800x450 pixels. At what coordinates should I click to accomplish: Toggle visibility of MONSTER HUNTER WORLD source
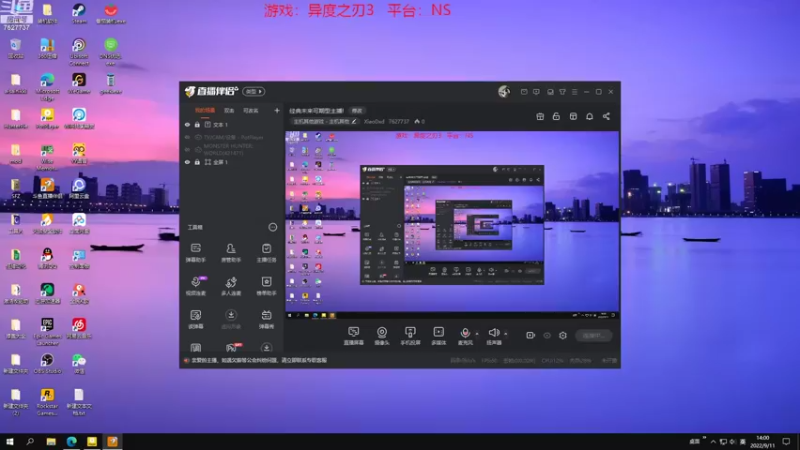(x=187, y=149)
